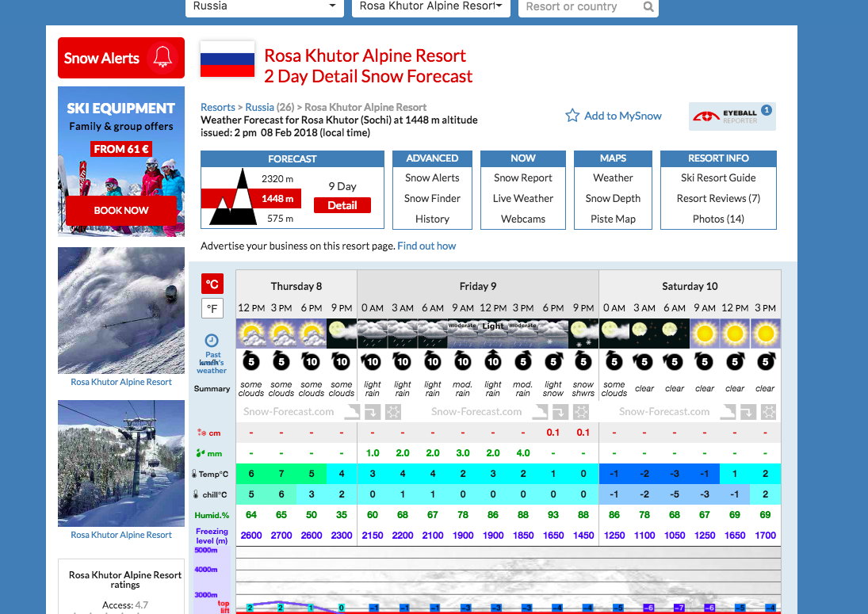Click the Past weather clock icon
This screenshot has width=868, height=614.
212,340
